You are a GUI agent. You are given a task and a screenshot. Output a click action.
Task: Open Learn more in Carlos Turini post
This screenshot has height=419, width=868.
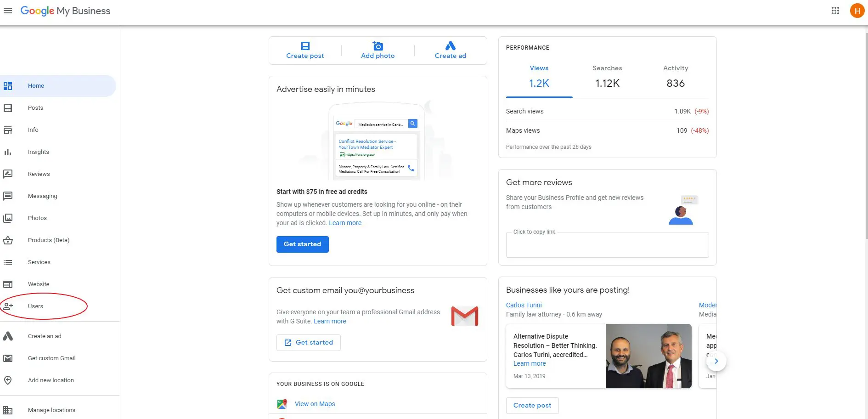pyautogui.click(x=530, y=363)
